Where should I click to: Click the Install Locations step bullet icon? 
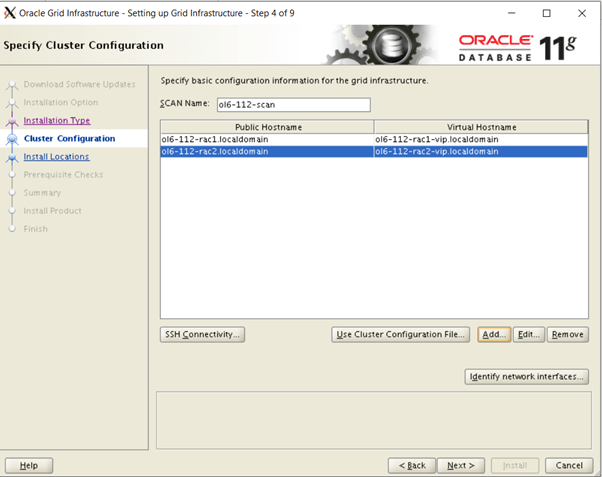(12, 157)
